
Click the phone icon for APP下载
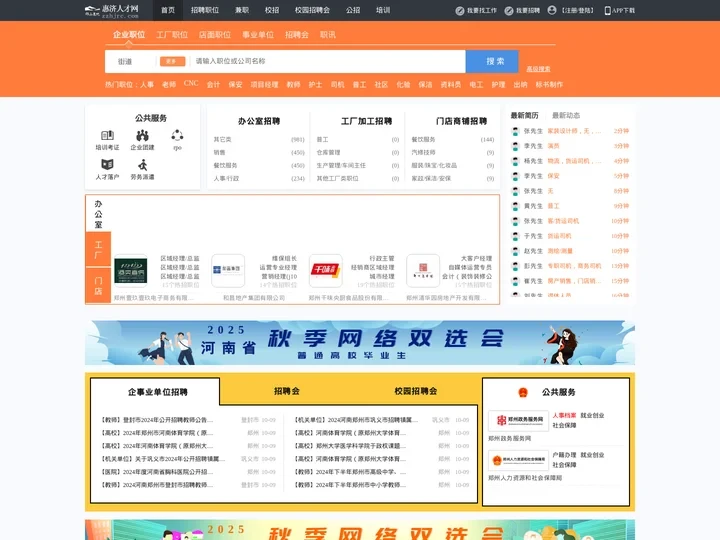[x=608, y=11]
